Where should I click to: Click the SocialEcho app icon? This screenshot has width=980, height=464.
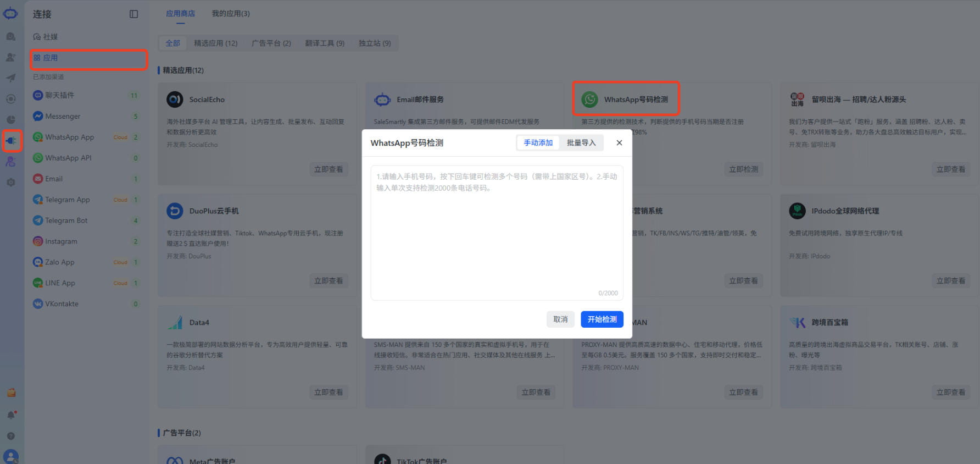[x=175, y=100]
